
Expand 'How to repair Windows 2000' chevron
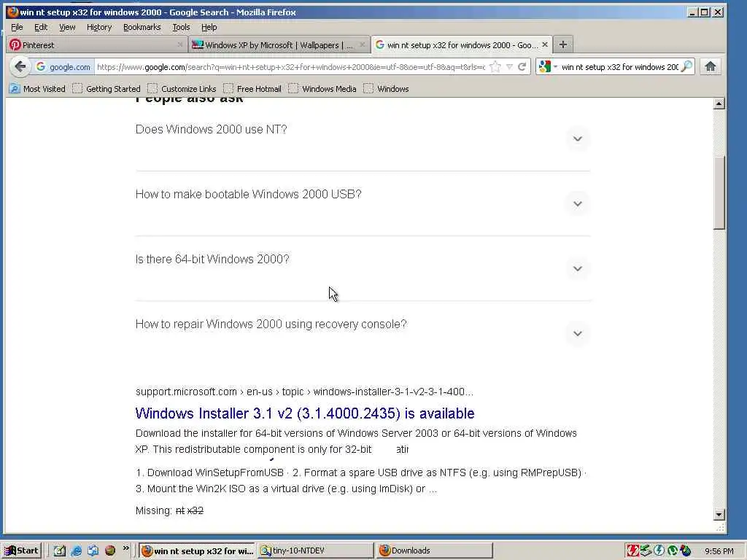(x=578, y=333)
